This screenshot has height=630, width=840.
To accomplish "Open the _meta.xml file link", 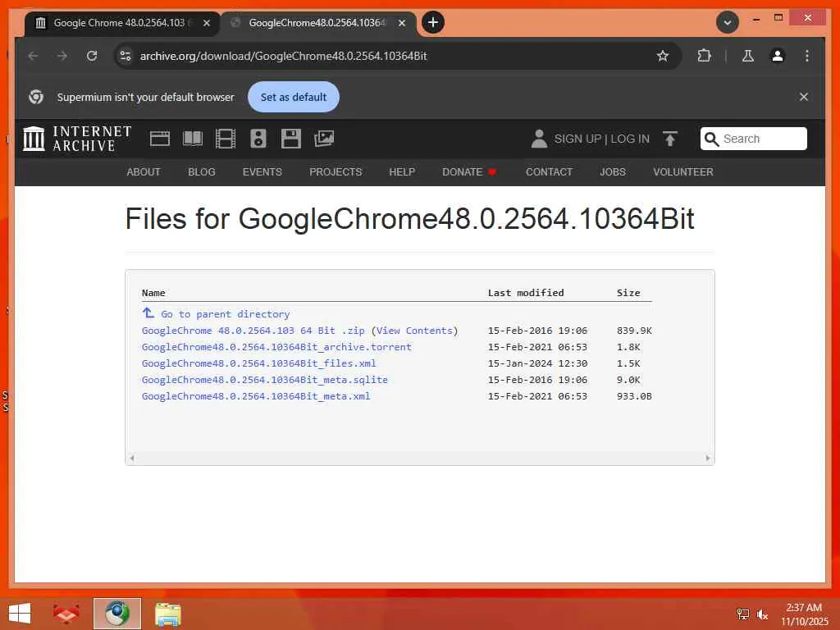I will point(256,396).
